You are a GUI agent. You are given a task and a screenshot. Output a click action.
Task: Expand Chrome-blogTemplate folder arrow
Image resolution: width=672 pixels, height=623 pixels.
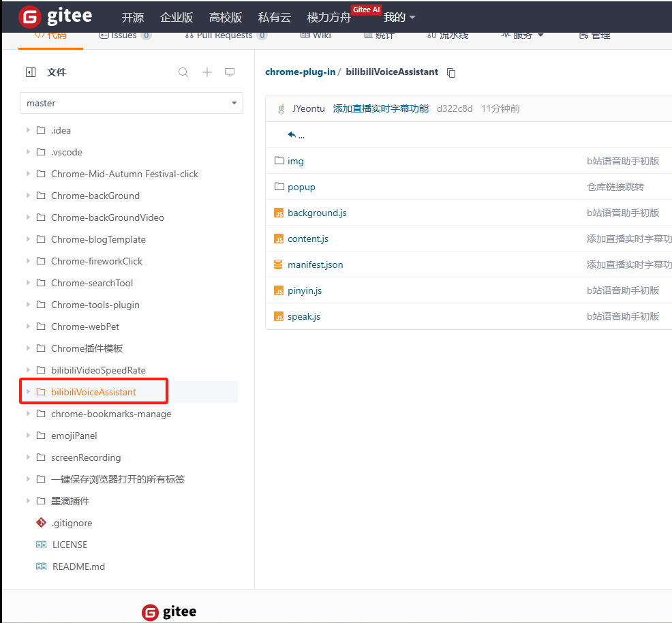pos(29,239)
